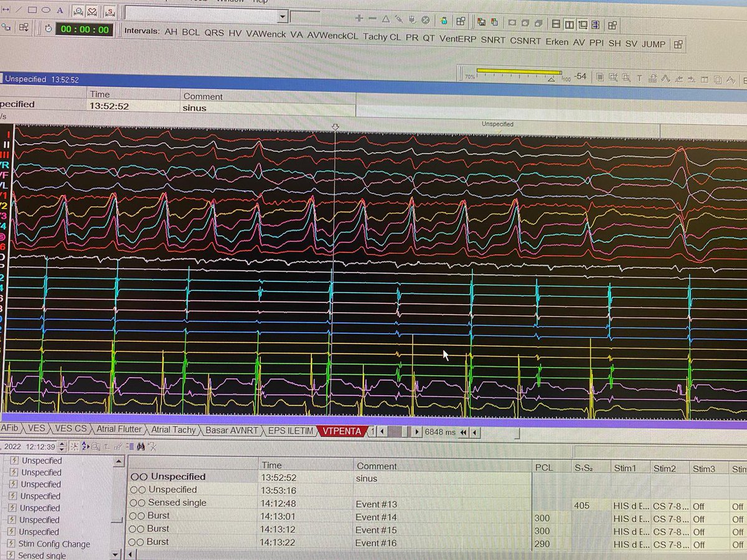Click the T text icon next to -54
The width and height of the screenshot is (747, 560).
639,78
